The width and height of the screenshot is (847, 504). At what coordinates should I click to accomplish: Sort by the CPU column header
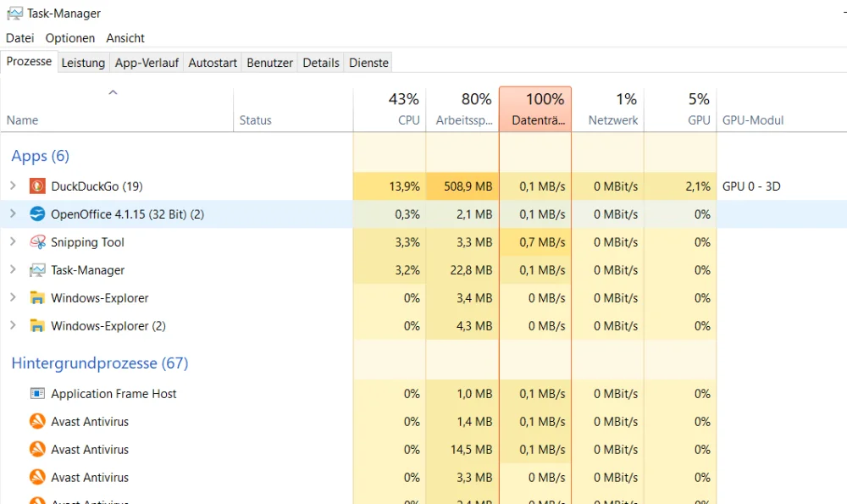click(x=390, y=110)
